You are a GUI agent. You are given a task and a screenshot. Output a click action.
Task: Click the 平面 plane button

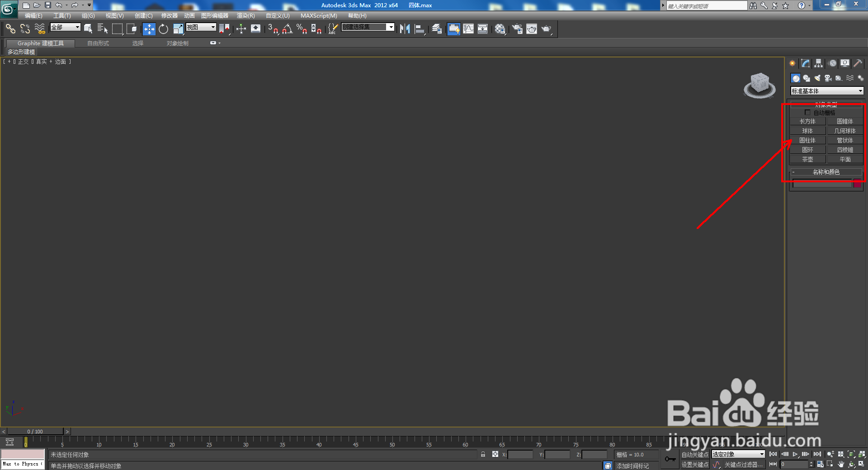click(x=845, y=159)
